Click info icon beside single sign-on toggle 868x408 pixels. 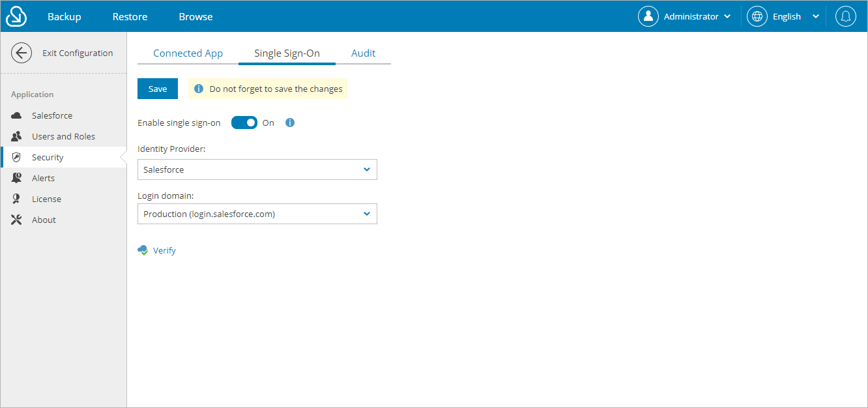tap(290, 123)
